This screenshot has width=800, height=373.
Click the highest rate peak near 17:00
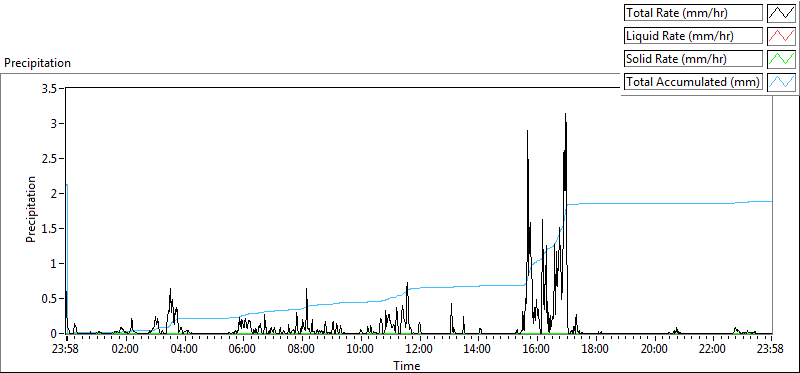tap(565, 115)
